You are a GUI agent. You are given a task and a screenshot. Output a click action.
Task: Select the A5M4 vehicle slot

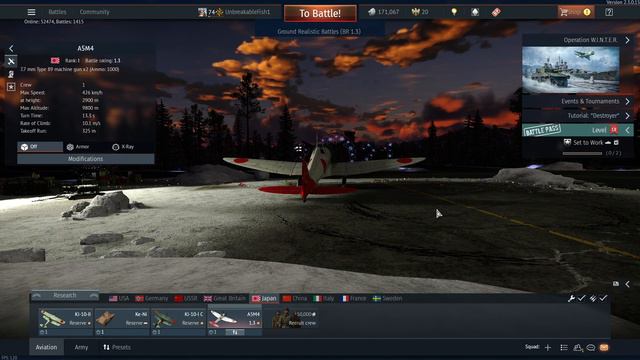(x=235, y=319)
